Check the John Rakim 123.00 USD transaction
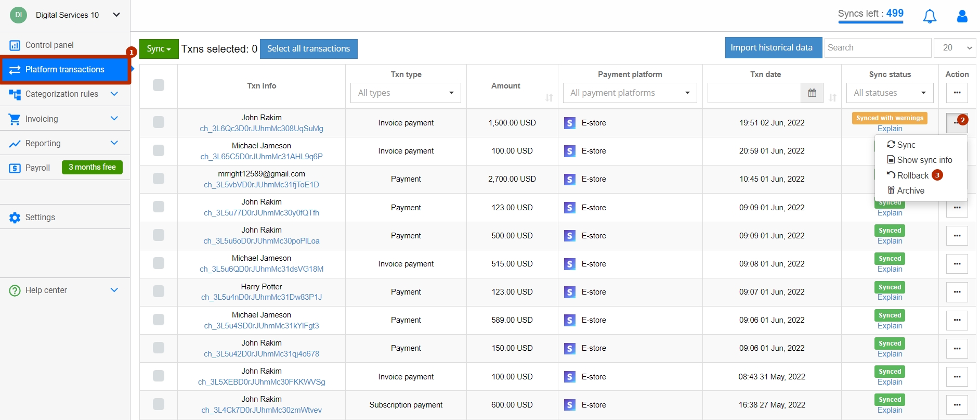This screenshot has height=420, width=980. click(x=159, y=207)
